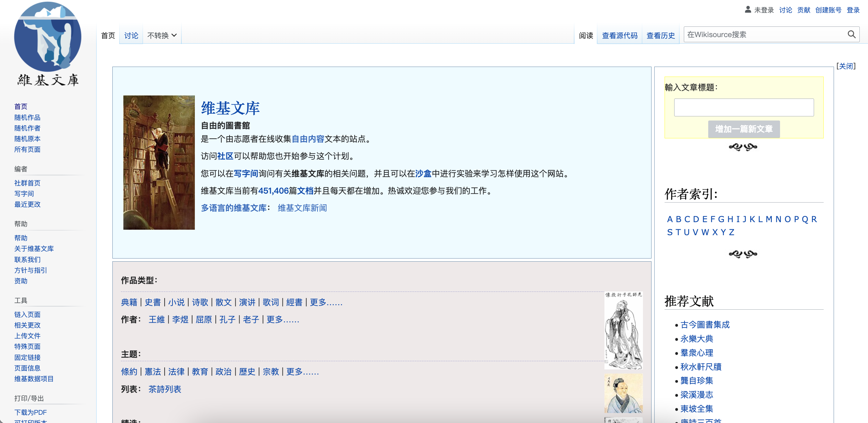Open 東坡全集 recommended work
The height and width of the screenshot is (423, 868).
click(697, 409)
